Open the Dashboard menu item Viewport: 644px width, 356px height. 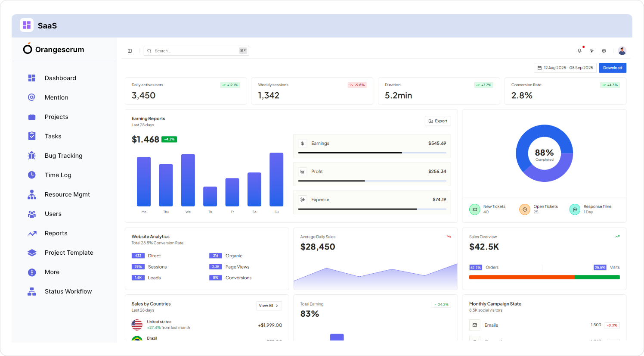(60, 78)
